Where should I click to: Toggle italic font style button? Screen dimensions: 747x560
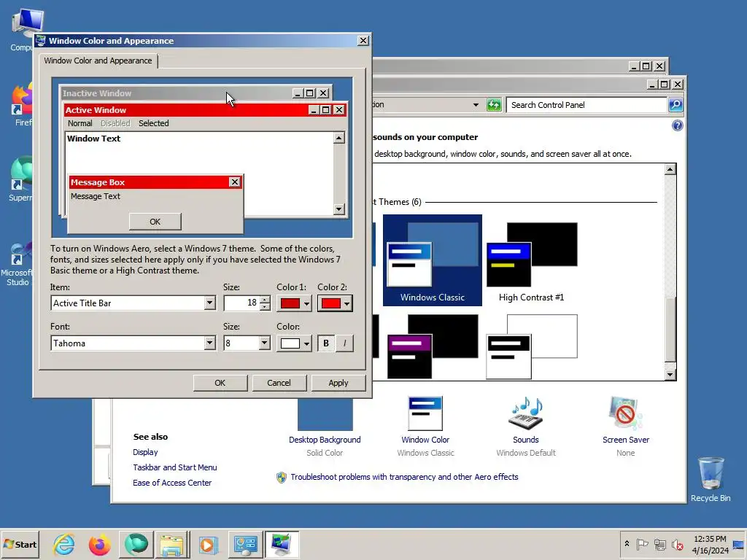point(345,343)
